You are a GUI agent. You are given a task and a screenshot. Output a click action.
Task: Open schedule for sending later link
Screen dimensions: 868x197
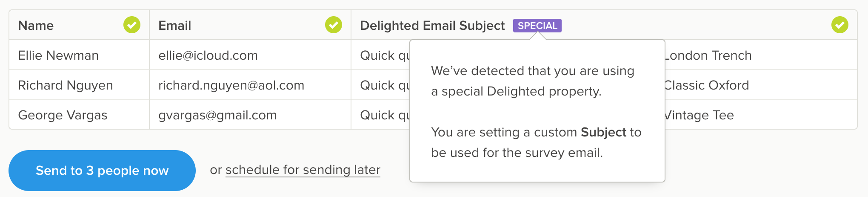click(303, 170)
